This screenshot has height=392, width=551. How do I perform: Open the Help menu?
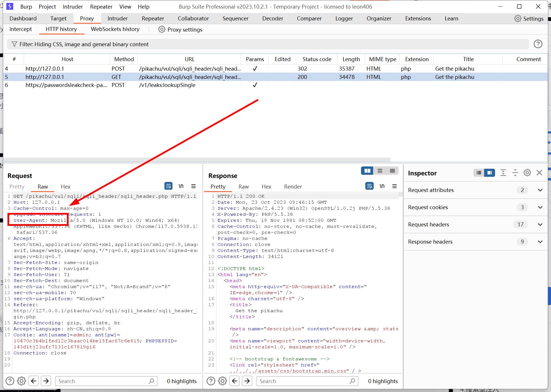(x=143, y=7)
